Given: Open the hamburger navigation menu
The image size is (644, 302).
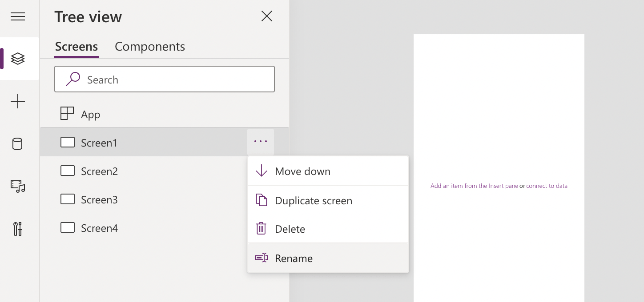Looking at the screenshot, I should pyautogui.click(x=18, y=17).
